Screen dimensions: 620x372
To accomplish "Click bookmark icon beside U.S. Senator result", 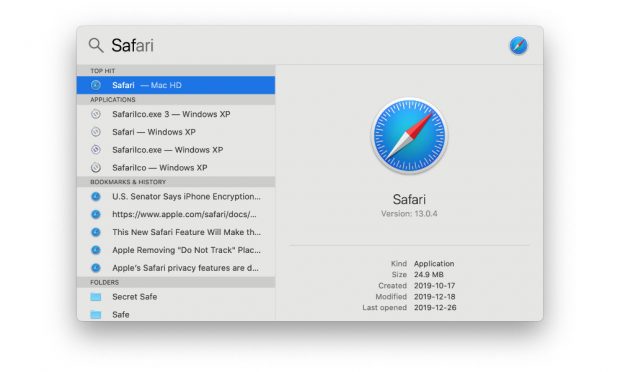I will tap(96, 196).
